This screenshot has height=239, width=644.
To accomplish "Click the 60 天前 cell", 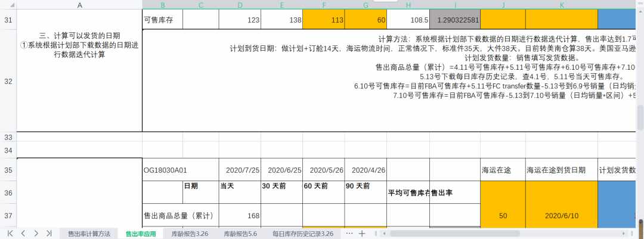I will [x=324, y=192].
